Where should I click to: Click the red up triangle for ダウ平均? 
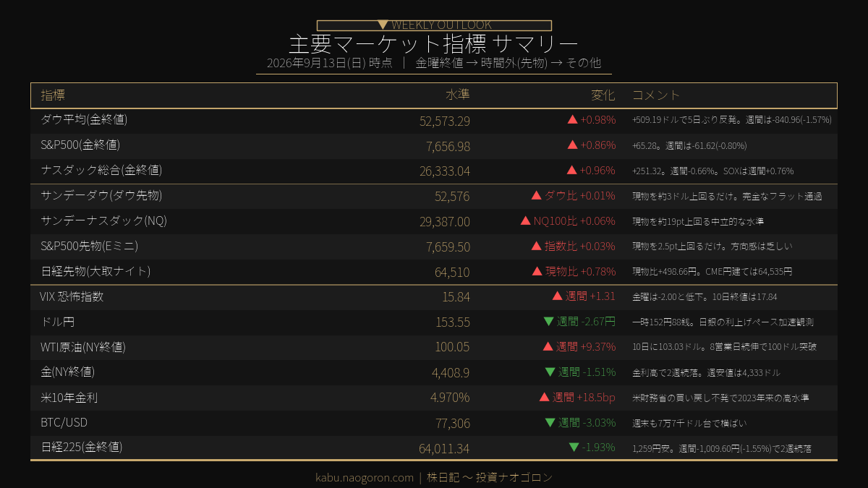tap(572, 119)
